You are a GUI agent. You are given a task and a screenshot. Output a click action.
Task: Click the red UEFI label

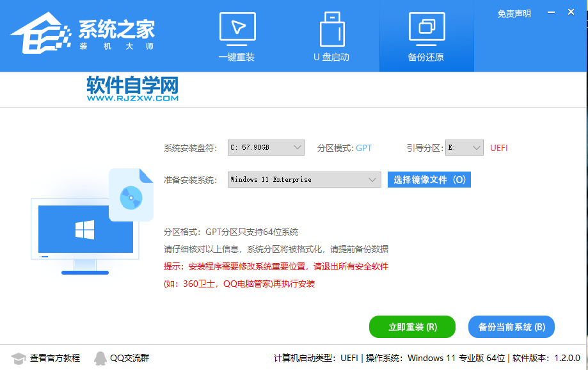499,148
